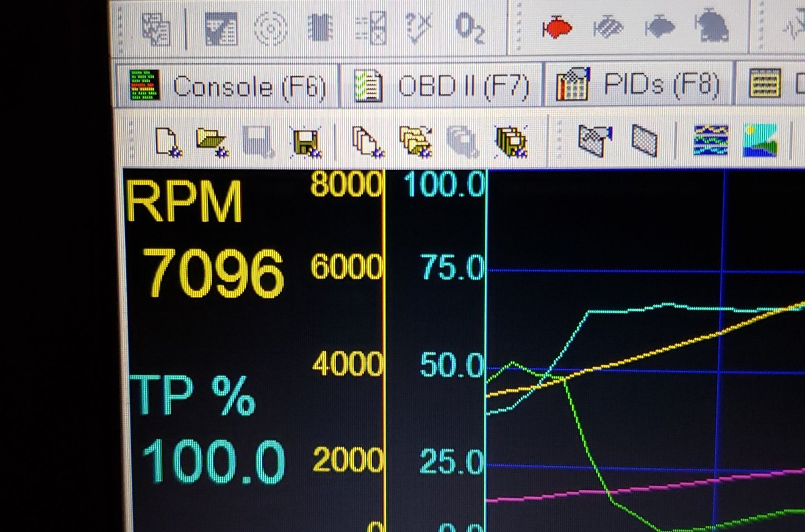Click the question mark with X icon

(419, 28)
